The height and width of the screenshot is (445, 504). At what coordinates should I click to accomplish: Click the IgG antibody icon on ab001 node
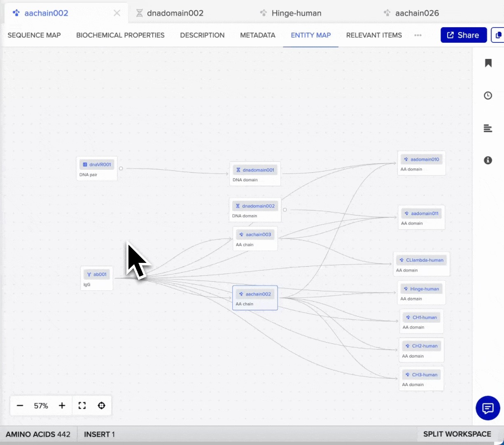[x=89, y=274]
